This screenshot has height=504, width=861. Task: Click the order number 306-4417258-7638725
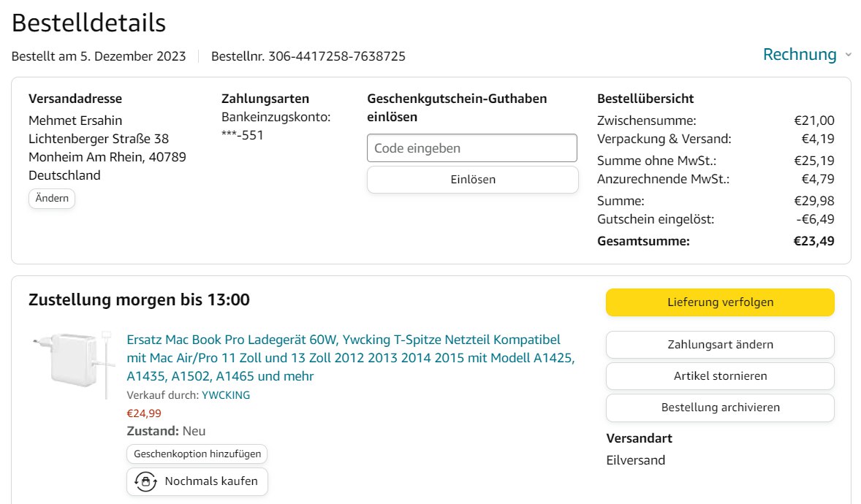[337, 56]
